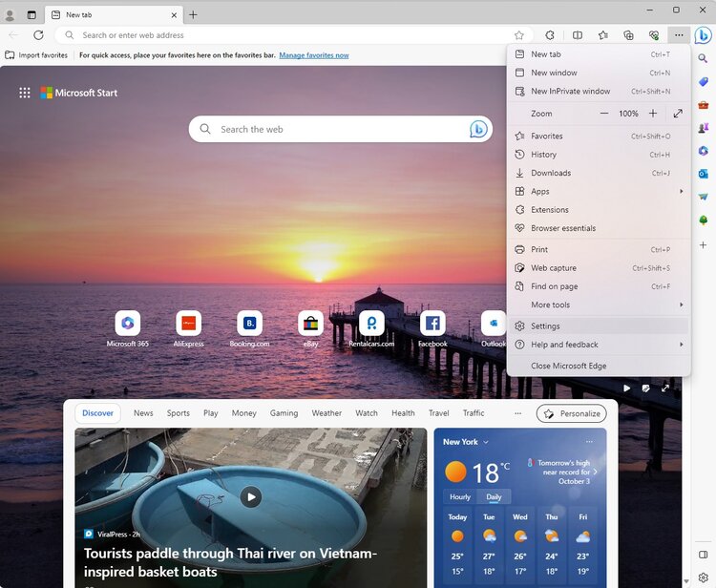This screenshot has height=588, width=716.
Task: Enter full screen from Zoom row
Action: [678, 114]
